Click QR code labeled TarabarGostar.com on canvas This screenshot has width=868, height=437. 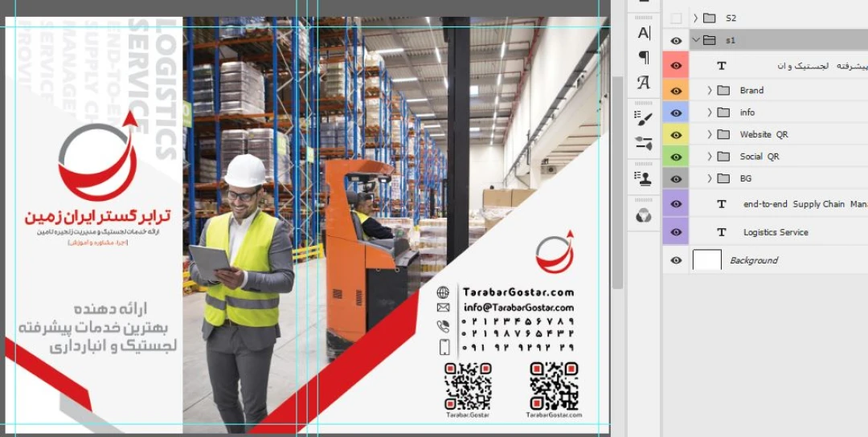click(x=554, y=386)
